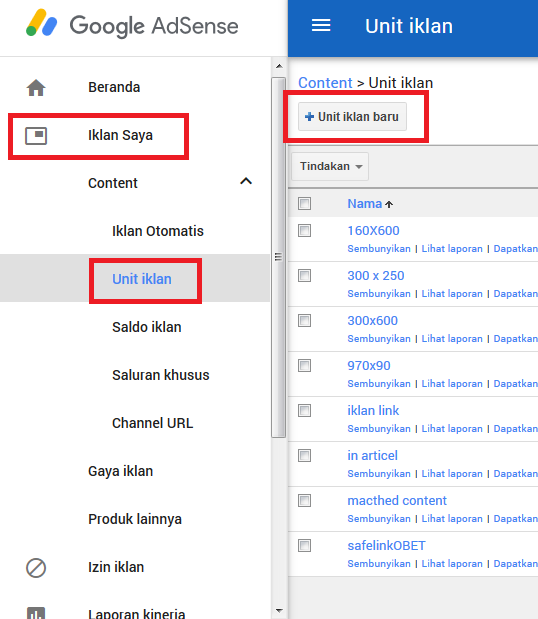This screenshot has width=538, height=619.
Task: Open the iklan link ad unit
Action: pyautogui.click(x=373, y=411)
